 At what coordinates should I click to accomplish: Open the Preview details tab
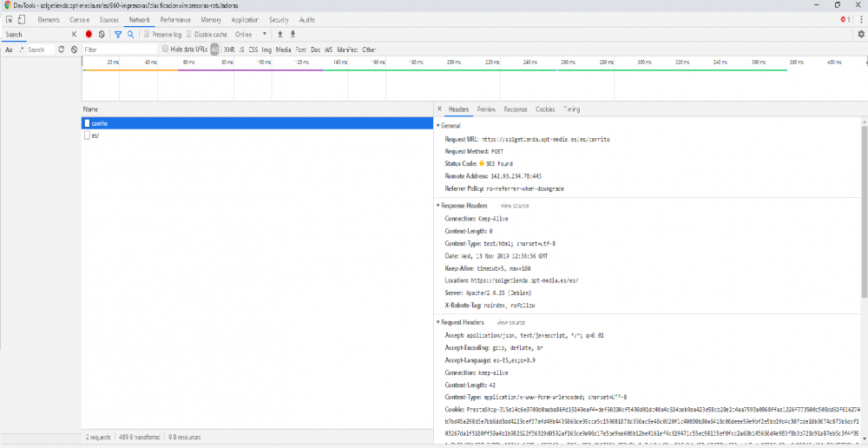point(486,109)
